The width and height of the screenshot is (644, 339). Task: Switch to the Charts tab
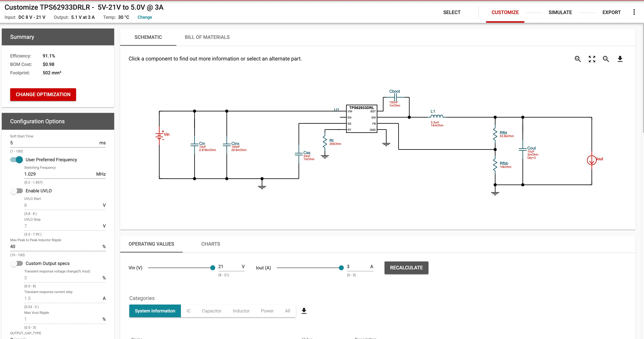pos(210,244)
